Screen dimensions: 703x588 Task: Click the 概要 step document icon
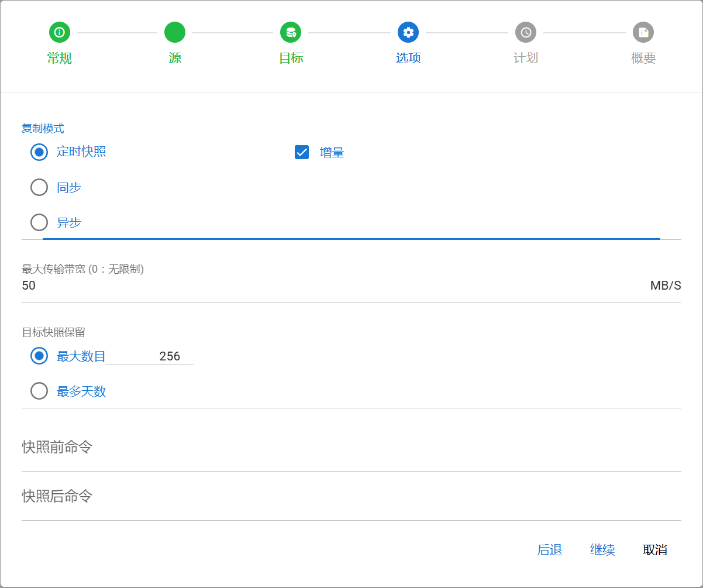point(643,32)
